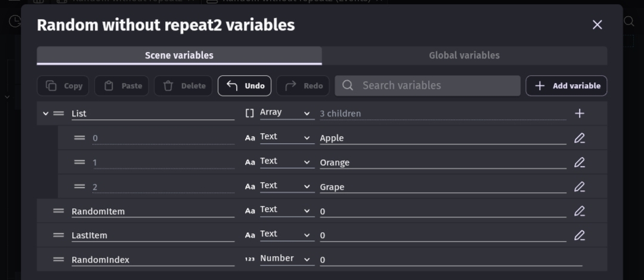This screenshot has height=280, width=644.
Task: Open the Text type dropdown for RandomItem
Action: click(x=286, y=210)
